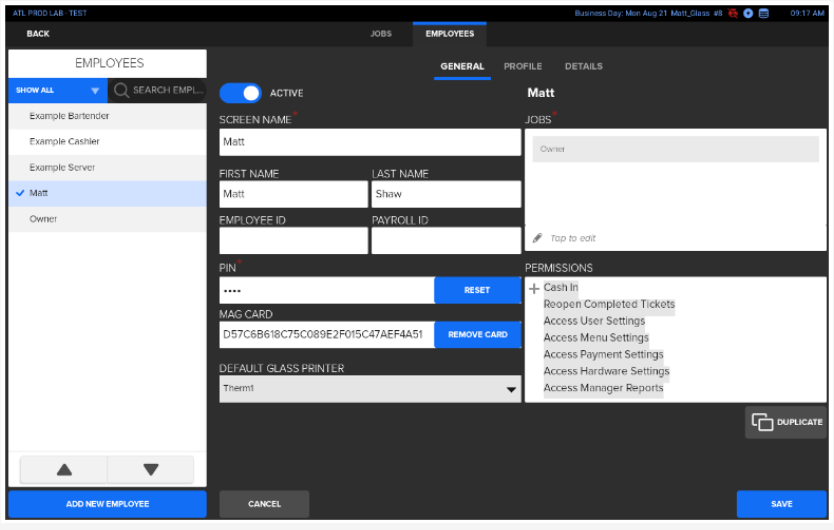Click the red disconnected status icon

pos(733,13)
